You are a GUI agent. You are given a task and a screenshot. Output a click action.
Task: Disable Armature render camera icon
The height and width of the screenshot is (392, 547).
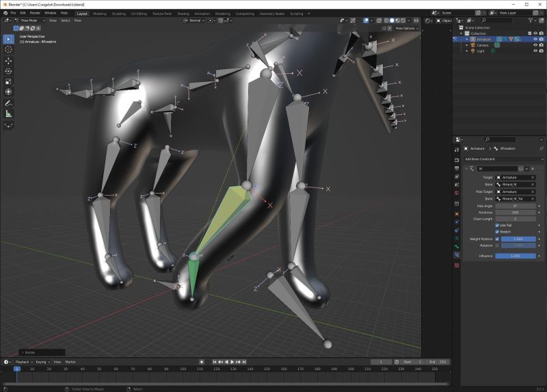click(542, 40)
